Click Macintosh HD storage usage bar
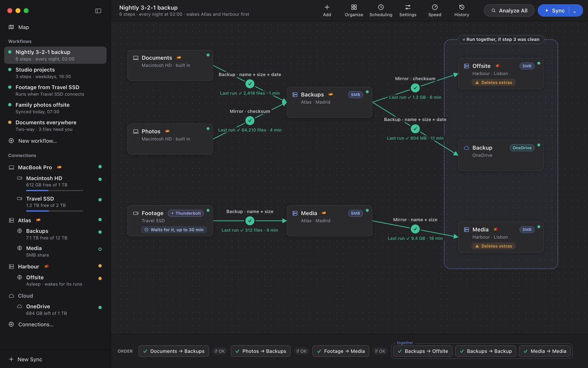Viewport: 588px width, 368px height. pyautogui.click(x=54, y=191)
